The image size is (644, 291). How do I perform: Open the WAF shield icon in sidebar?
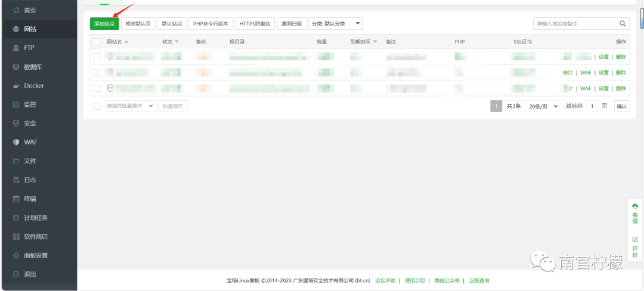16,142
